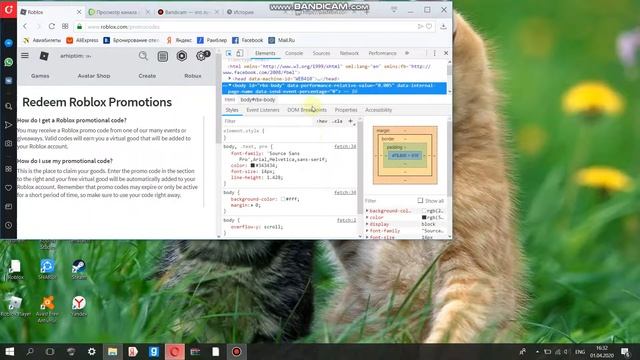Open the Roblox Robux icon
This screenshot has width=640, height=360.
click(x=182, y=56)
